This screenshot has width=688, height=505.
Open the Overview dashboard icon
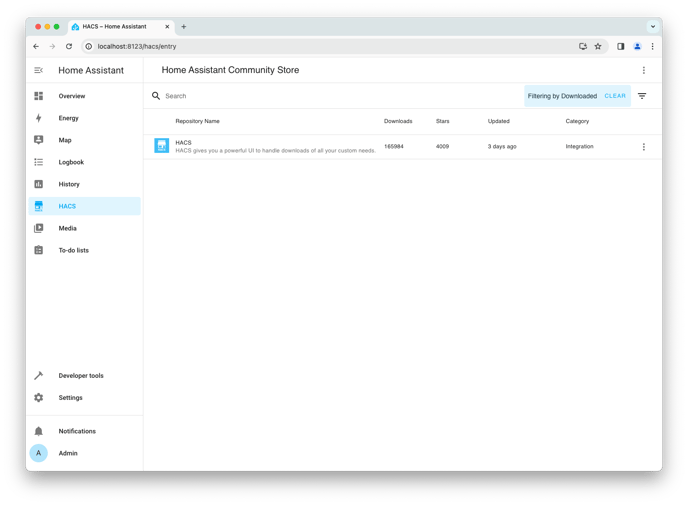(39, 96)
